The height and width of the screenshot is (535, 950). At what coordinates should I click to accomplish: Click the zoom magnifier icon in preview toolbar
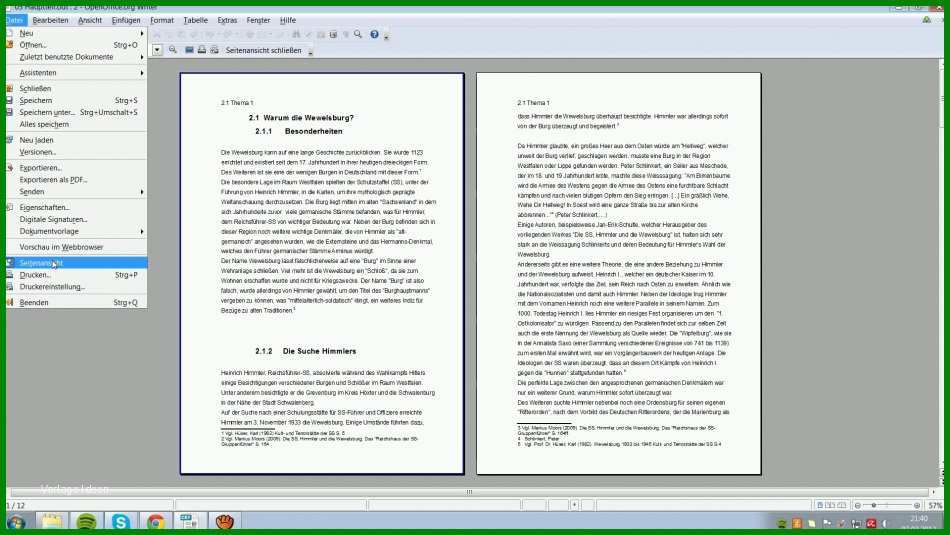[173, 50]
